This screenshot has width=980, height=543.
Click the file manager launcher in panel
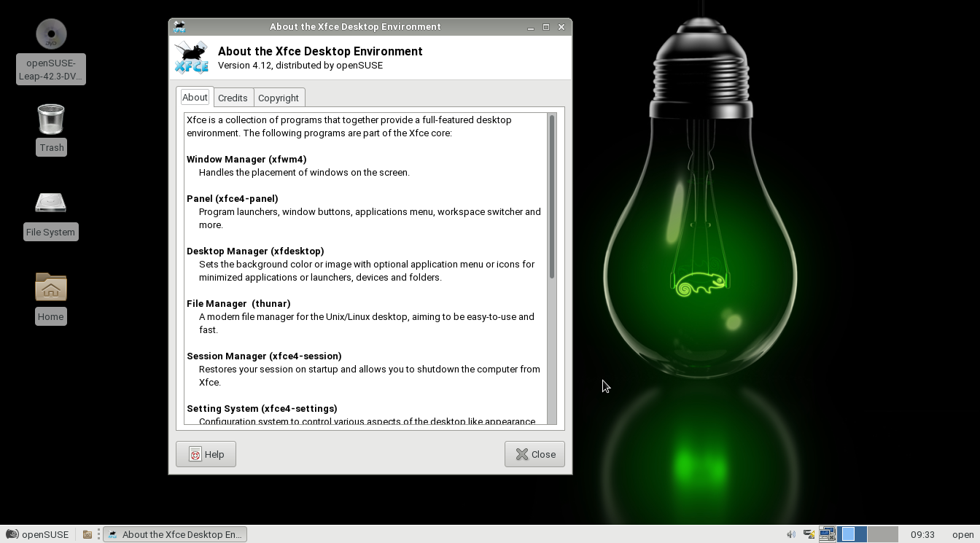pyautogui.click(x=87, y=534)
